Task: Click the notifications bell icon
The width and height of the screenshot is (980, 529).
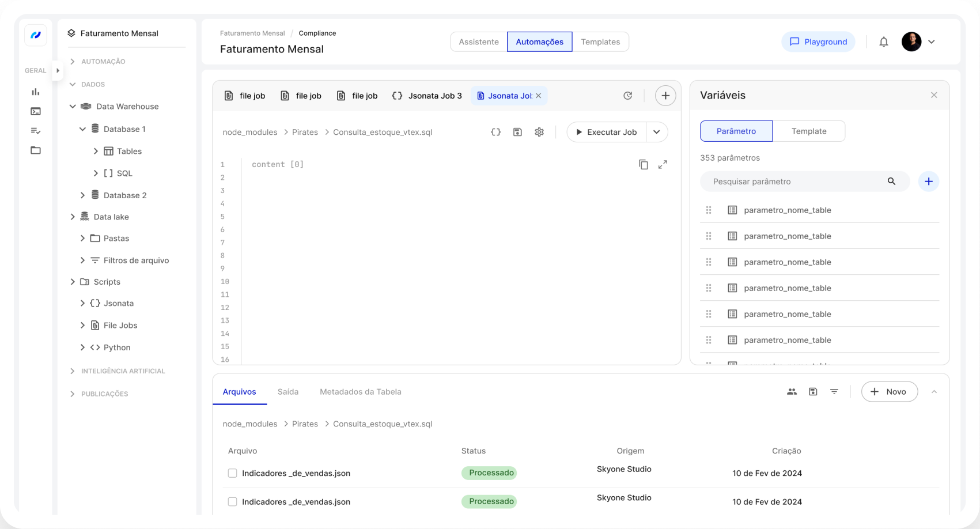Action: (883, 42)
